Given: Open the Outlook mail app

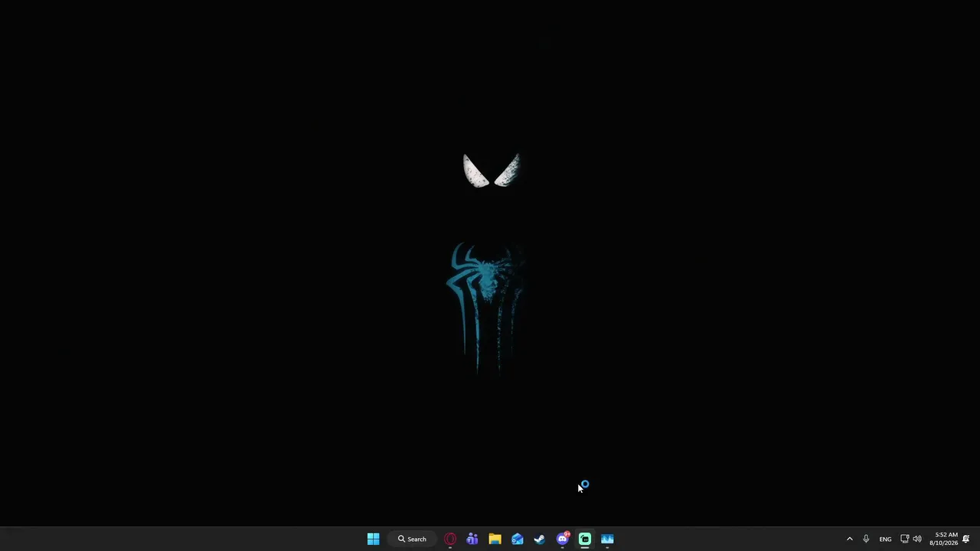Looking at the screenshot, I should (x=518, y=539).
